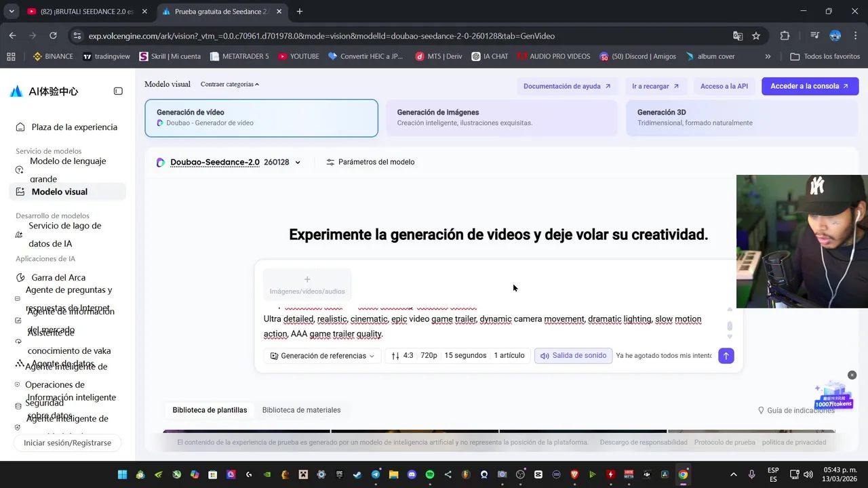
Task: Click Acceso a la API button
Action: [x=724, y=86]
